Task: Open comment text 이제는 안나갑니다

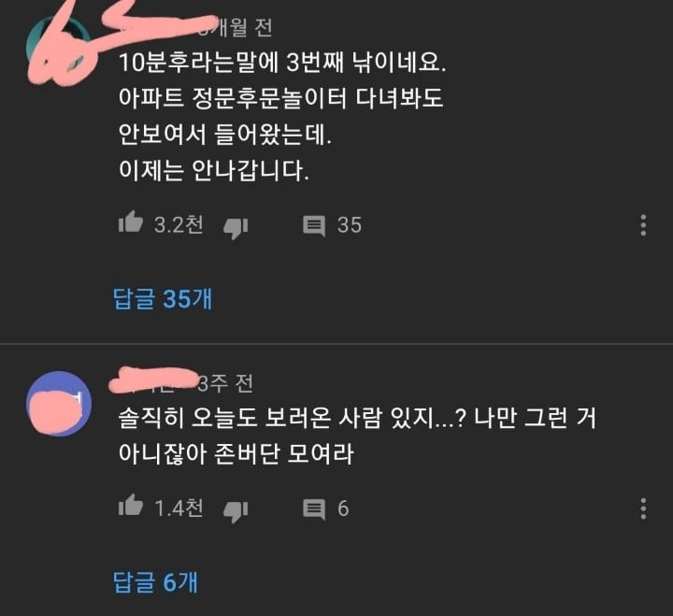Action: pyautogui.click(x=214, y=170)
